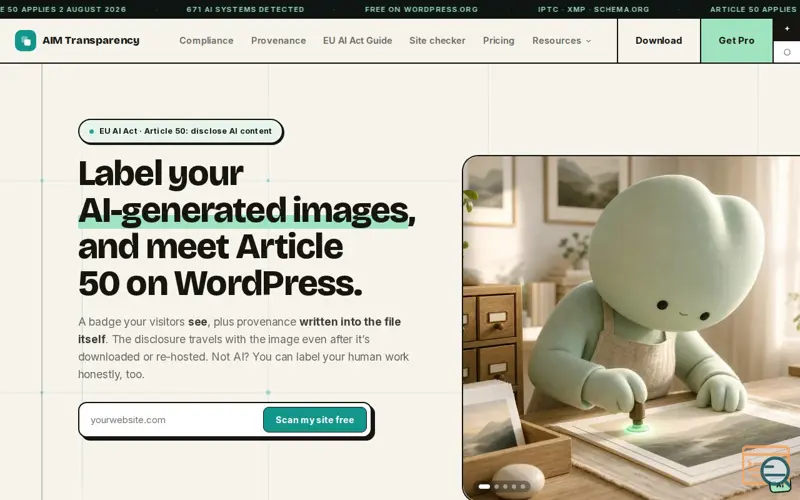Open the Site checker page
Image resolution: width=800 pixels, height=500 pixels.
pyautogui.click(x=437, y=41)
